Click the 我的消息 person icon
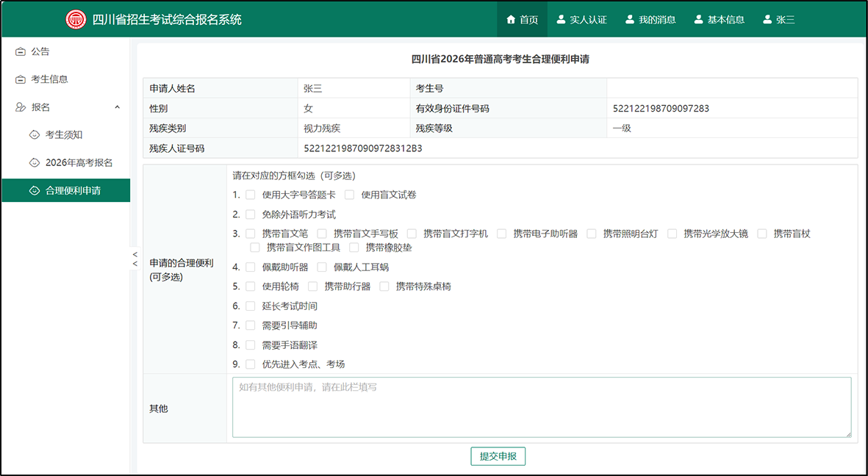868x476 pixels. point(628,19)
